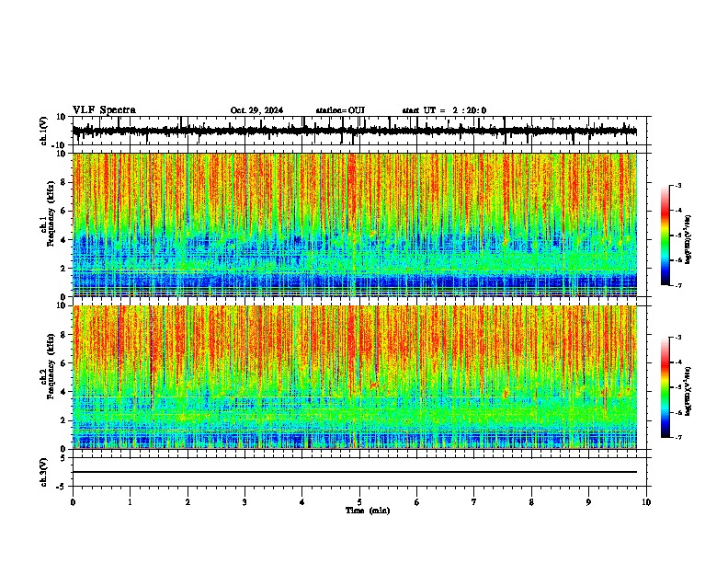This screenshot has height=563, width=728.
Task: Click the 'VLF Spectra' title text
Action: [104, 110]
